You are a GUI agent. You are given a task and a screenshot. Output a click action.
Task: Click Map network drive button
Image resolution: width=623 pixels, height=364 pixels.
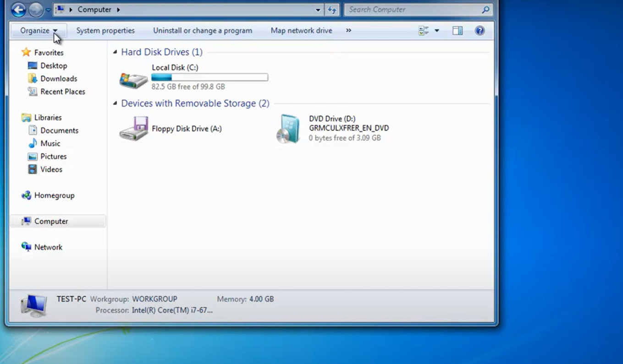(301, 31)
